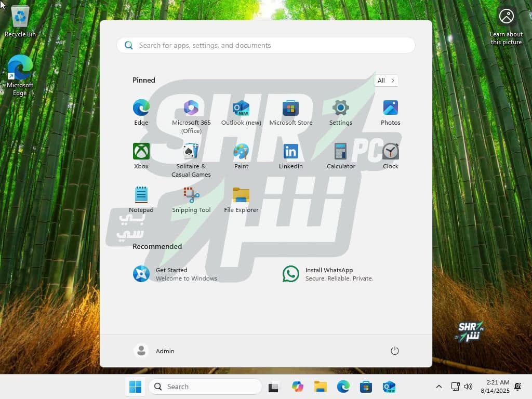Open the Xbox app
This screenshot has width=532, height=399.
pos(141,156)
